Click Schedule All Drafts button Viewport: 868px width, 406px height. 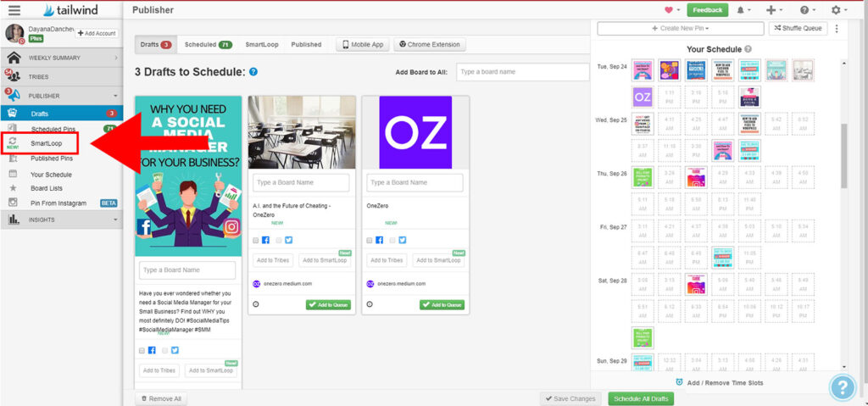point(641,399)
